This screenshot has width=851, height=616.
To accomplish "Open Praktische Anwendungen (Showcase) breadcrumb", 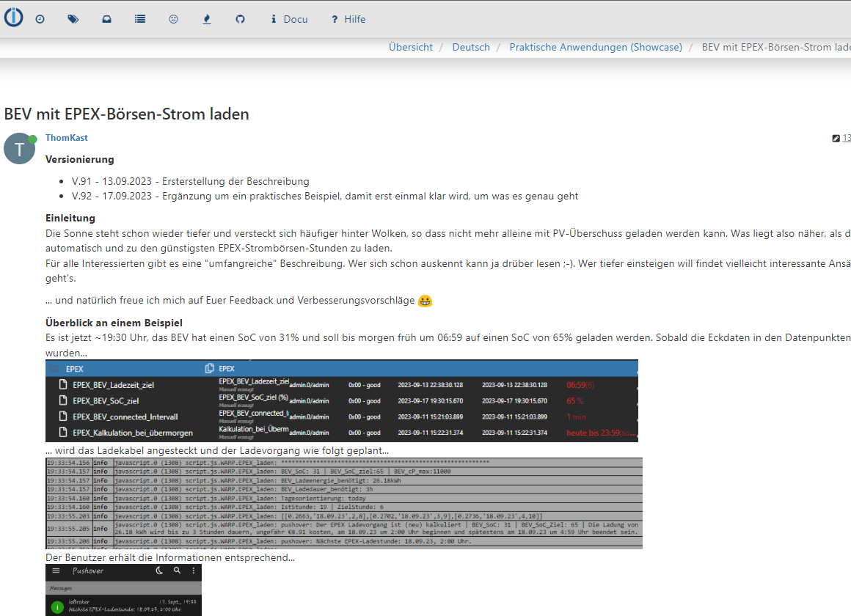I will 596,47.
